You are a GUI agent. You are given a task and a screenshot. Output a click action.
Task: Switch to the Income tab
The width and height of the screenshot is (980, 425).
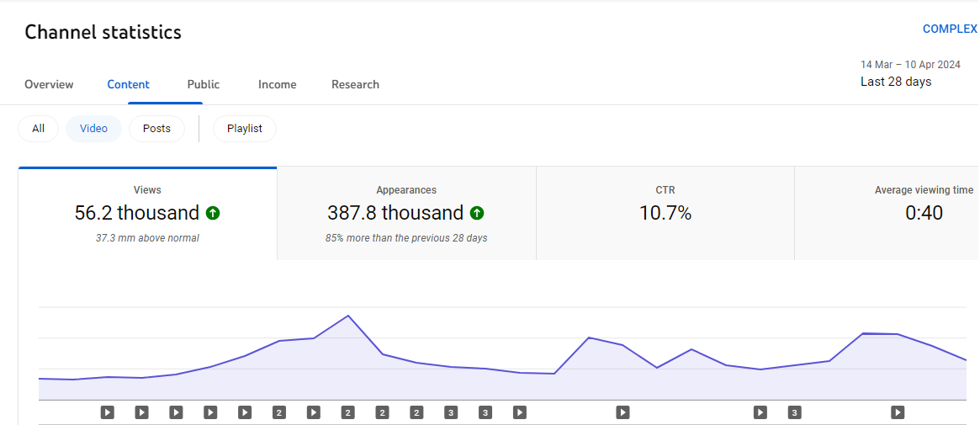278,84
